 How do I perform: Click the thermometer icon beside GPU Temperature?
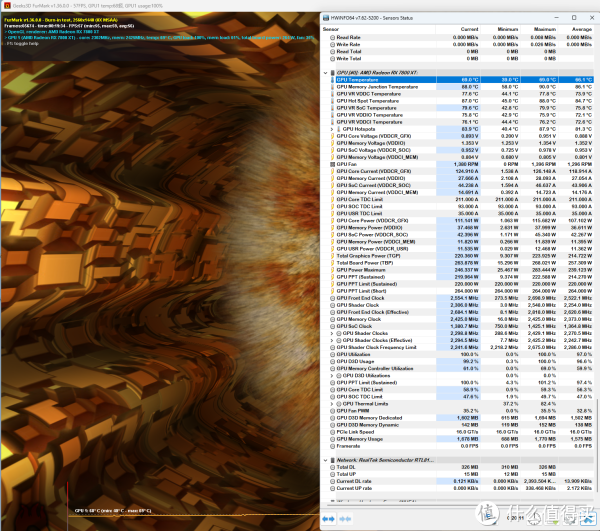coord(332,80)
